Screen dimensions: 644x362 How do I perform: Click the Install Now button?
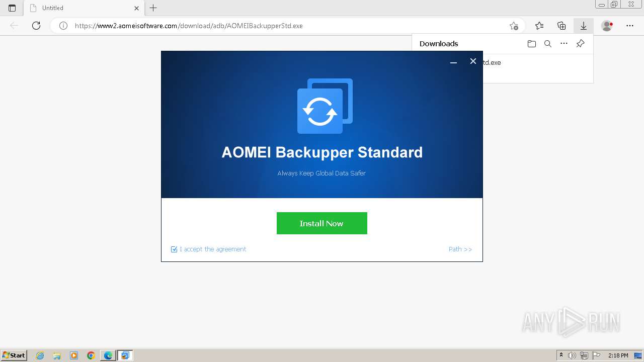coord(321,223)
